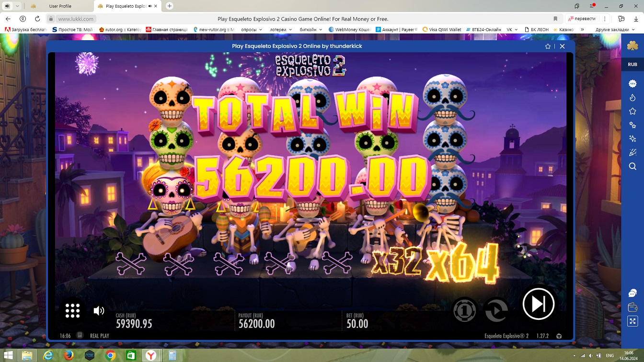Open the three-stars sidebar icon
644x362 pixels.
632,125
